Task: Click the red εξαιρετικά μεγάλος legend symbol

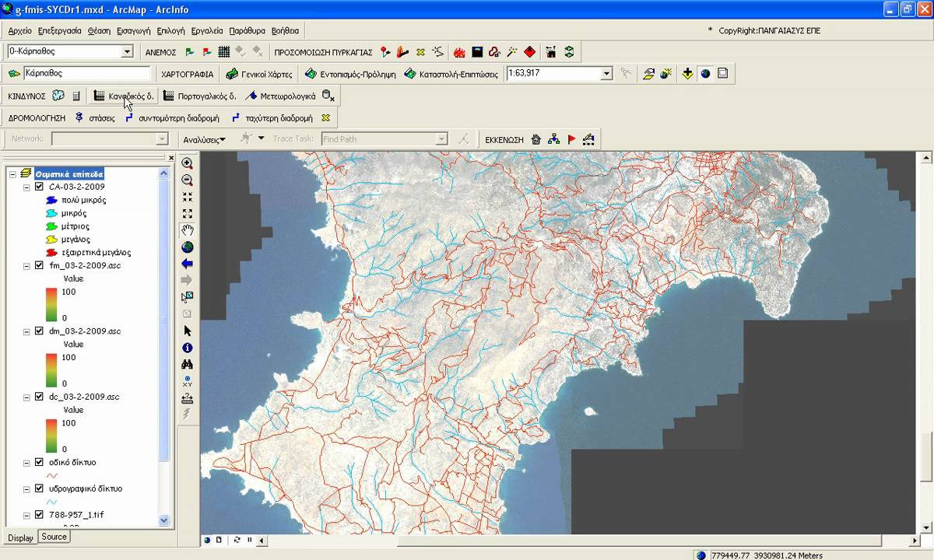Action: tap(52, 252)
